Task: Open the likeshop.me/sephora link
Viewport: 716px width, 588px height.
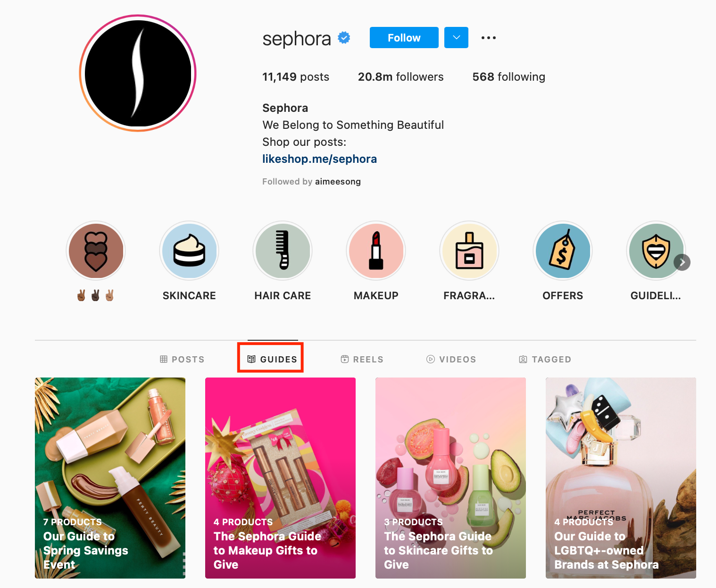Action: click(319, 159)
